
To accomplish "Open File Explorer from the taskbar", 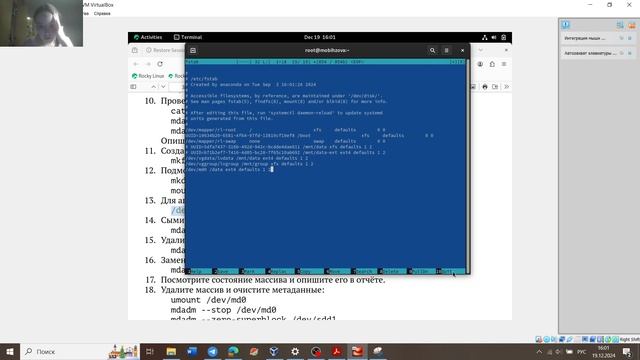I will pos(171,351).
